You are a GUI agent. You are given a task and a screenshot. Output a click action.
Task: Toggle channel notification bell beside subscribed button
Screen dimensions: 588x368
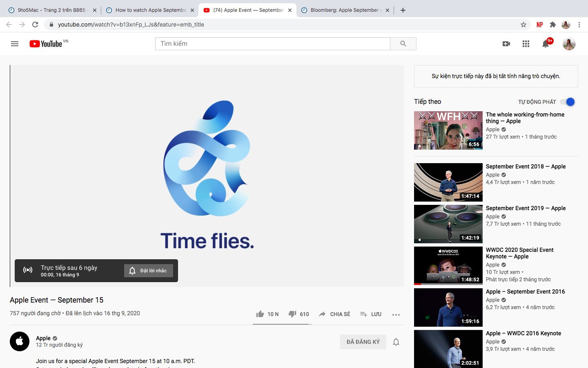(x=396, y=342)
